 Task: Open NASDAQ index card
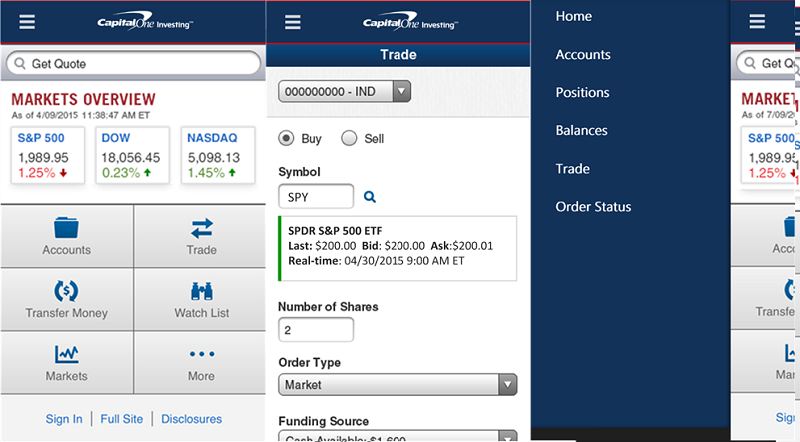pyautogui.click(x=218, y=155)
